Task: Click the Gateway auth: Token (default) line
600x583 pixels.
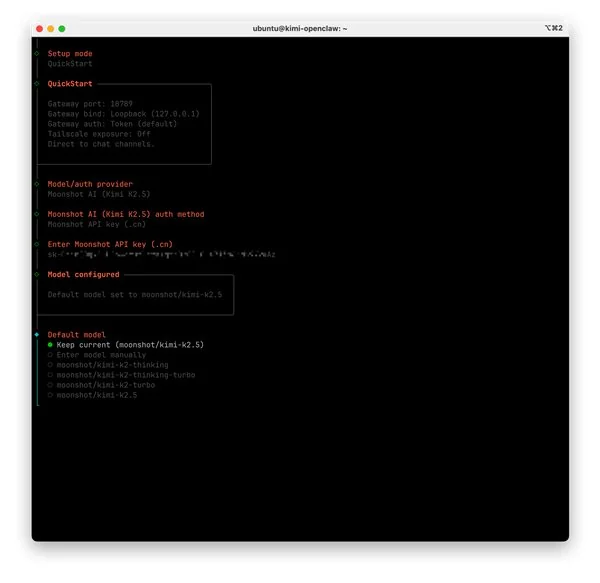Action: pos(112,124)
